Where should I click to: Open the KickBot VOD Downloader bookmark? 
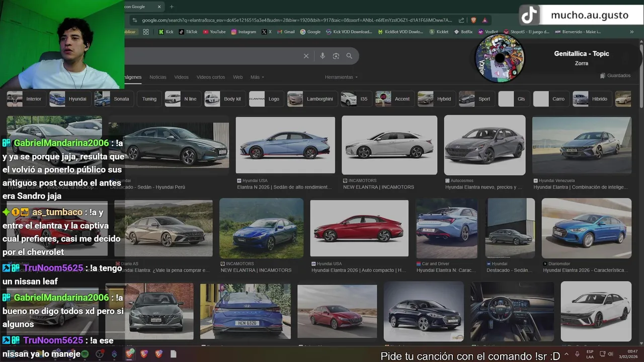400,32
